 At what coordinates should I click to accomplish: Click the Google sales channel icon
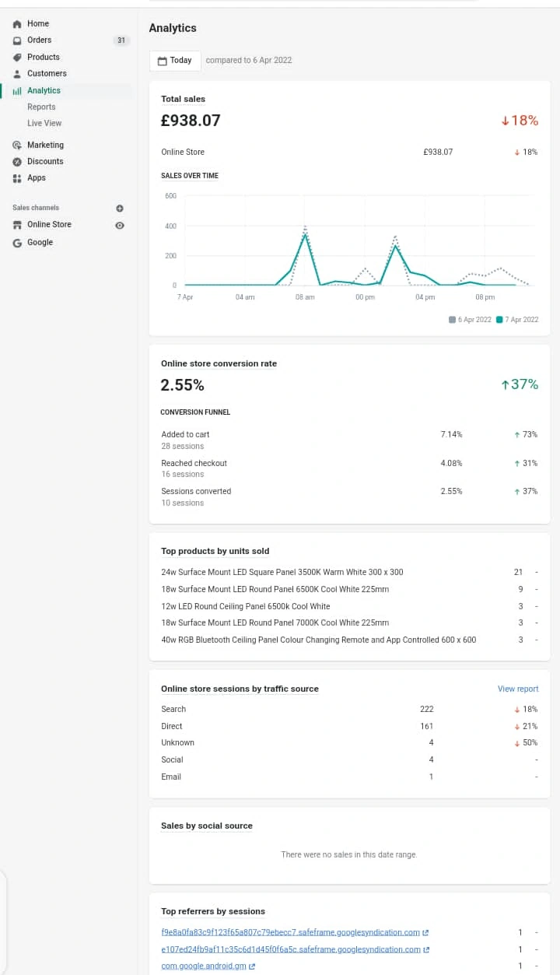(x=17, y=243)
